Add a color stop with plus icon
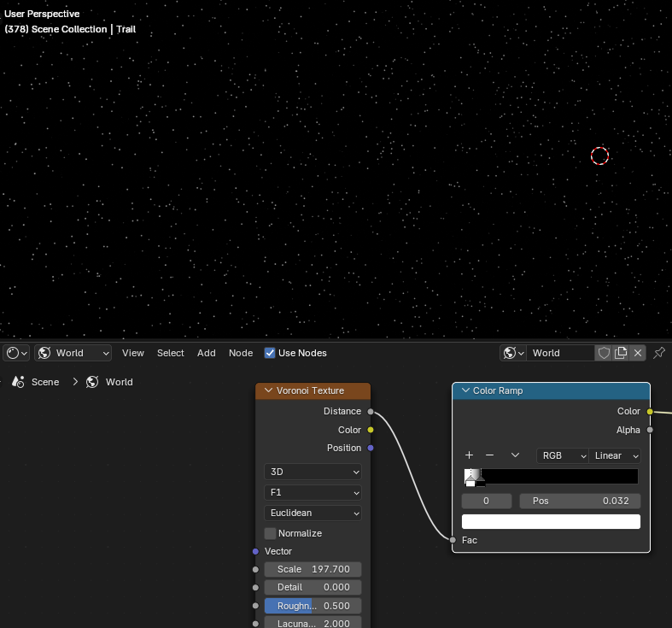The width and height of the screenshot is (672, 628). pos(470,455)
